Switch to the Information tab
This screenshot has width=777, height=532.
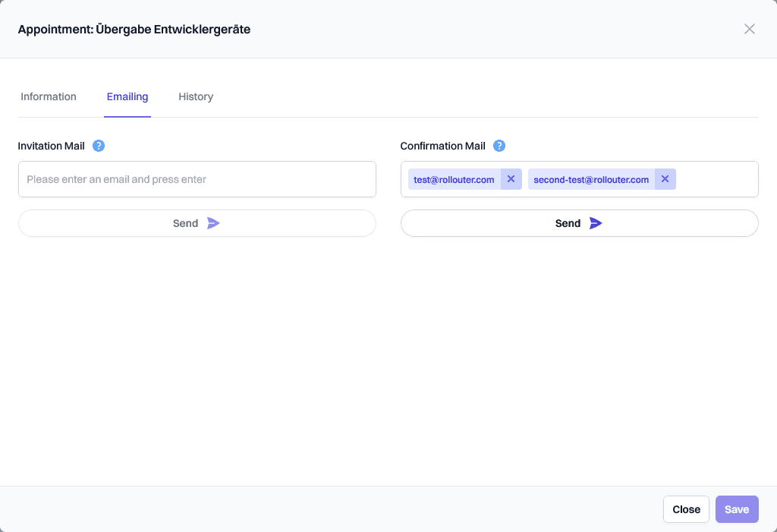pos(49,97)
